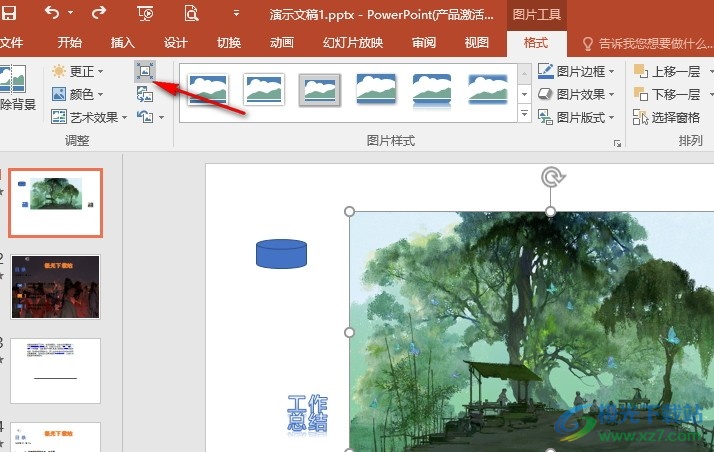Redo the last action

99,13
